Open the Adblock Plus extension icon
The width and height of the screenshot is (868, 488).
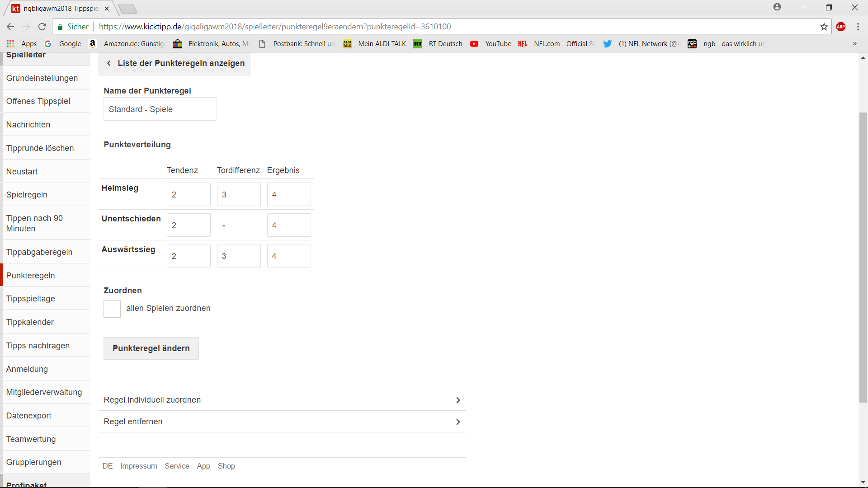841,27
